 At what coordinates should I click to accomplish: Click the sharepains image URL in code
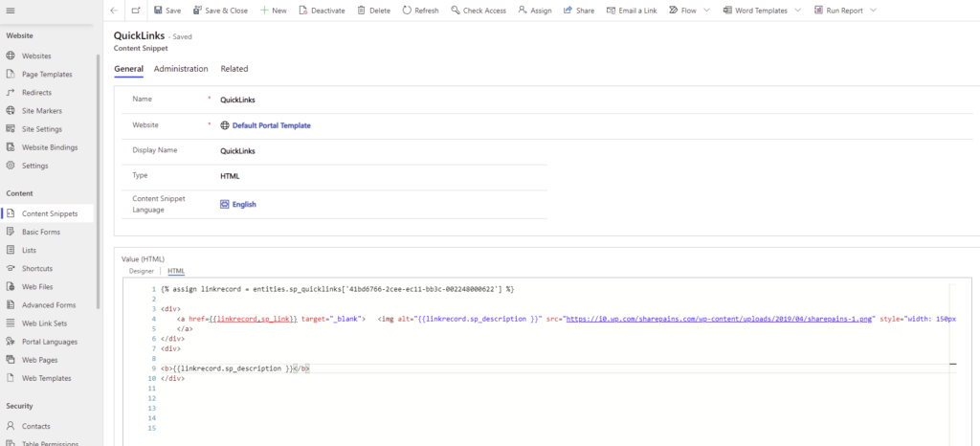(x=719, y=319)
